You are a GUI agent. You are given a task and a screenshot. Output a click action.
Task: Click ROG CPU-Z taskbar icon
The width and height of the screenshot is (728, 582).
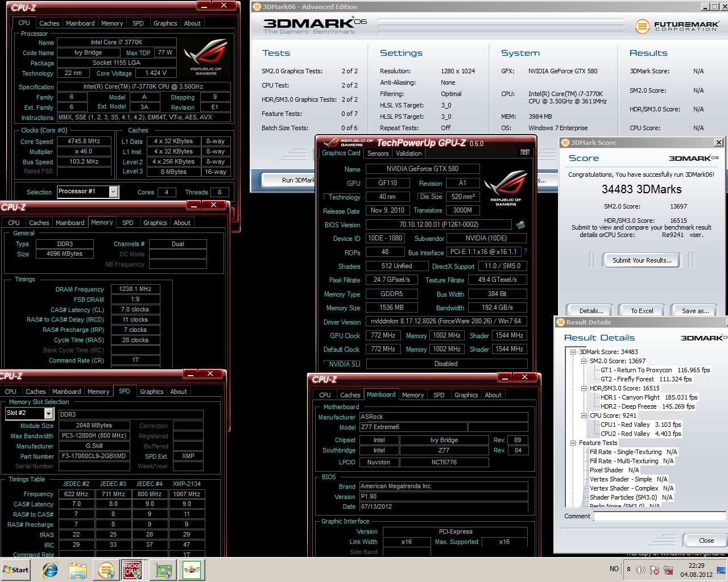133,569
